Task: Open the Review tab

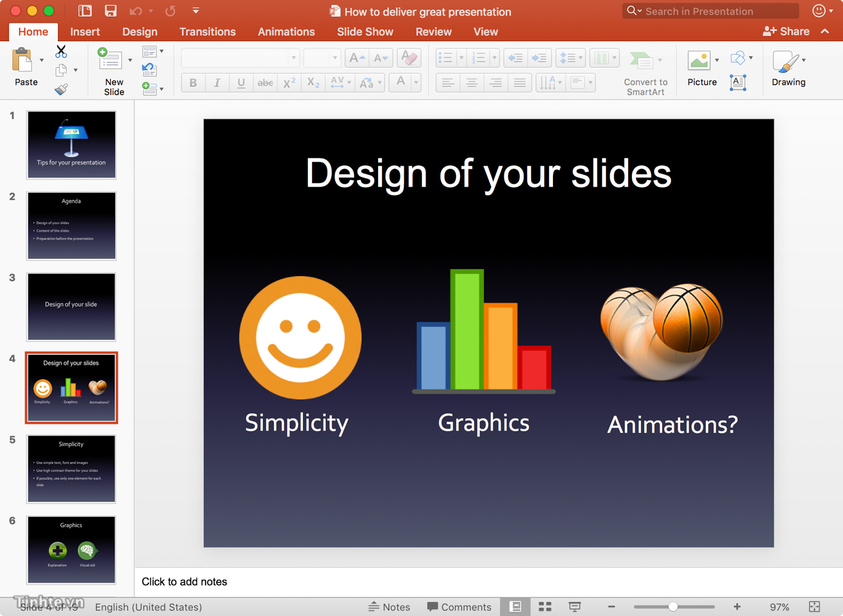Action: click(x=434, y=31)
